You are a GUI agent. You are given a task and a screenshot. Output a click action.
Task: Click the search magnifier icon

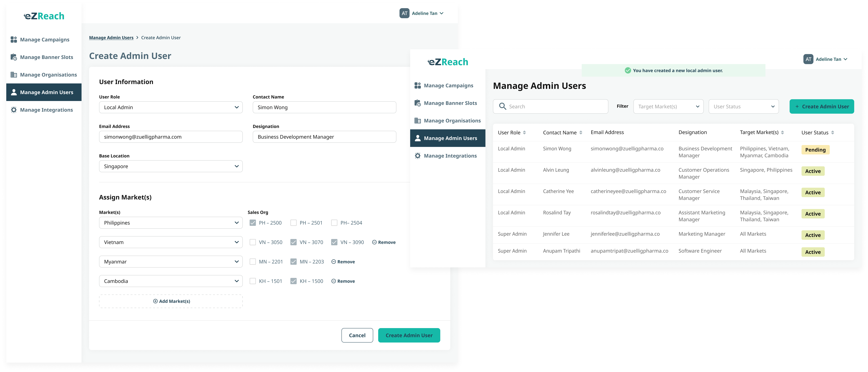pos(502,106)
